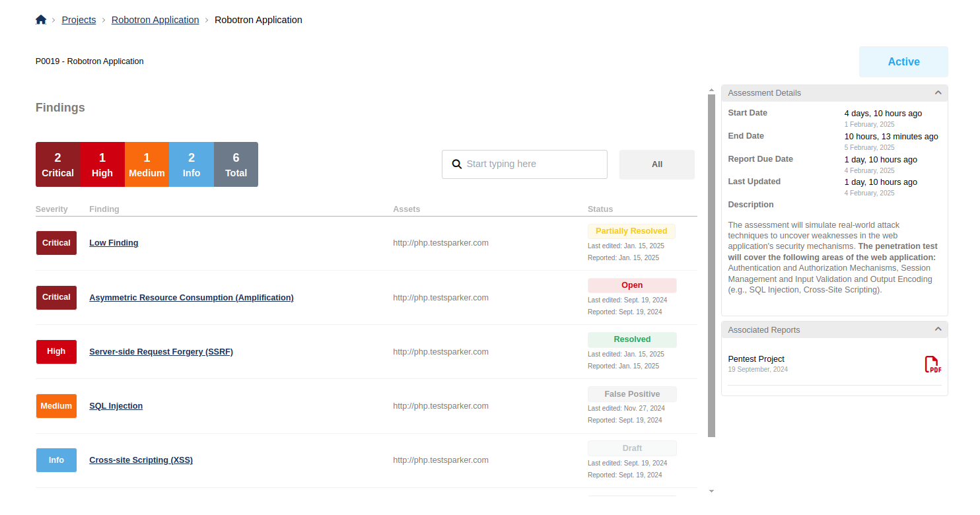Screen dimensions: 980x515
Task: Click the 19 September, 2024 report date
Action: pyautogui.click(x=758, y=370)
